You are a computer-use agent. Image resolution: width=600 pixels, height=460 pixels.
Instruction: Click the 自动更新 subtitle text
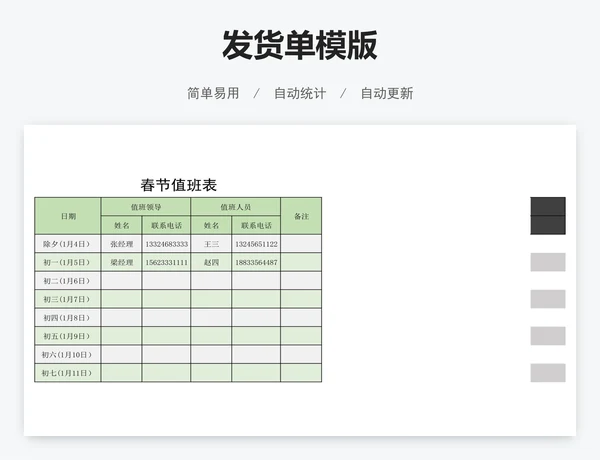click(x=387, y=93)
